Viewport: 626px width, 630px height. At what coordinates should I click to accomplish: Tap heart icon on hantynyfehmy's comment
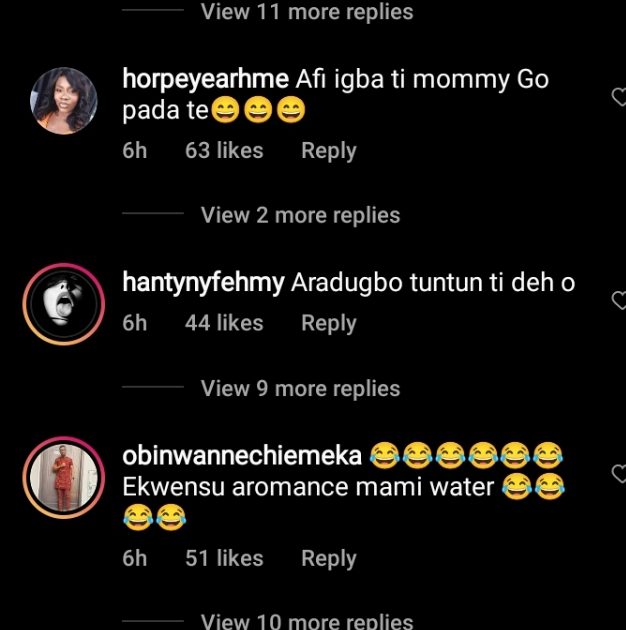tap(619, 300)
